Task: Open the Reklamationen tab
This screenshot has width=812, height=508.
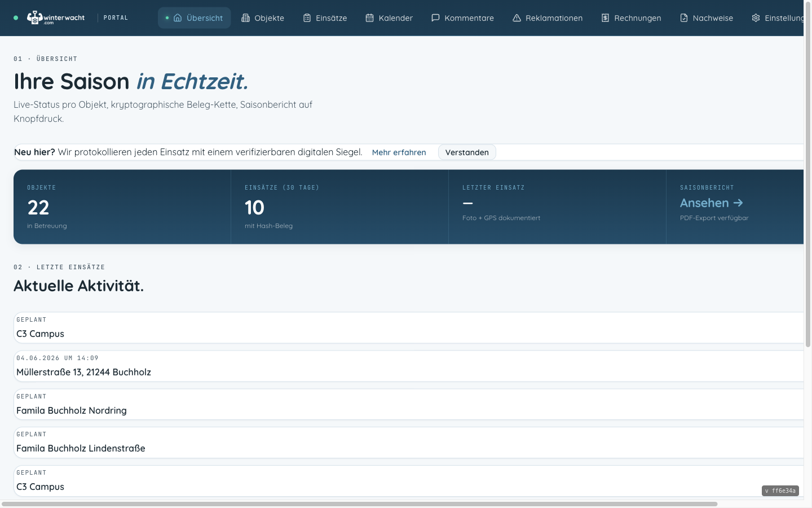Action: (548, 18)
